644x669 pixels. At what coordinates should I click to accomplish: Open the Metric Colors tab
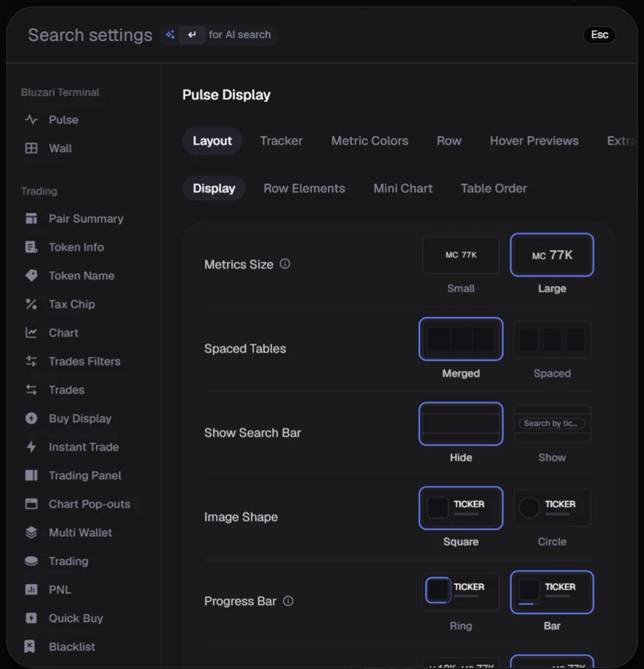point(370,141)
